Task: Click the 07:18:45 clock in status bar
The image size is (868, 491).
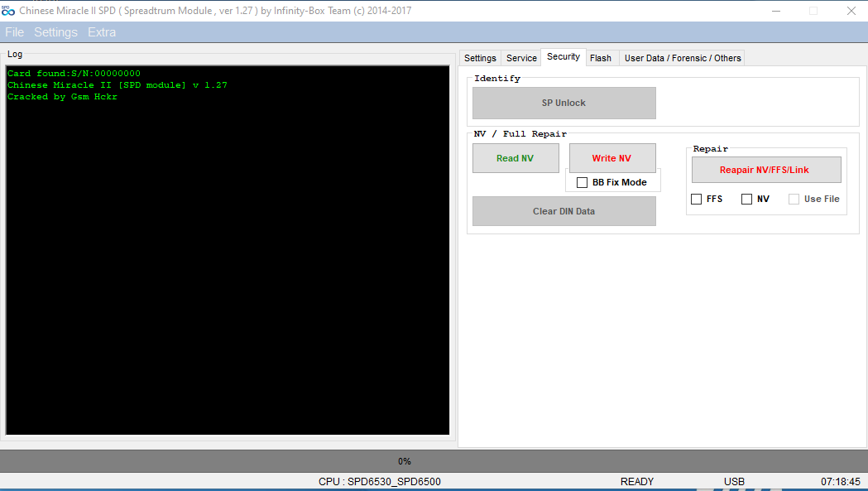Action: (x=841, y=482)
